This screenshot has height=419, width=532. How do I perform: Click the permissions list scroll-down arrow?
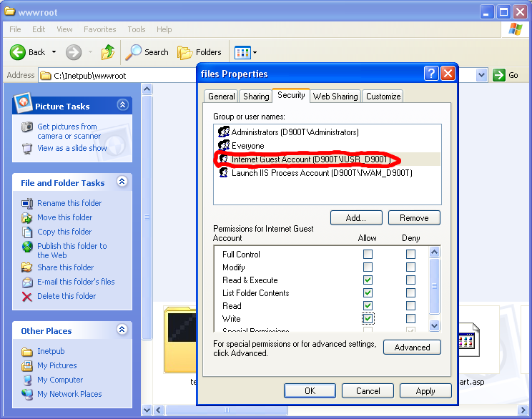(434, 326)
